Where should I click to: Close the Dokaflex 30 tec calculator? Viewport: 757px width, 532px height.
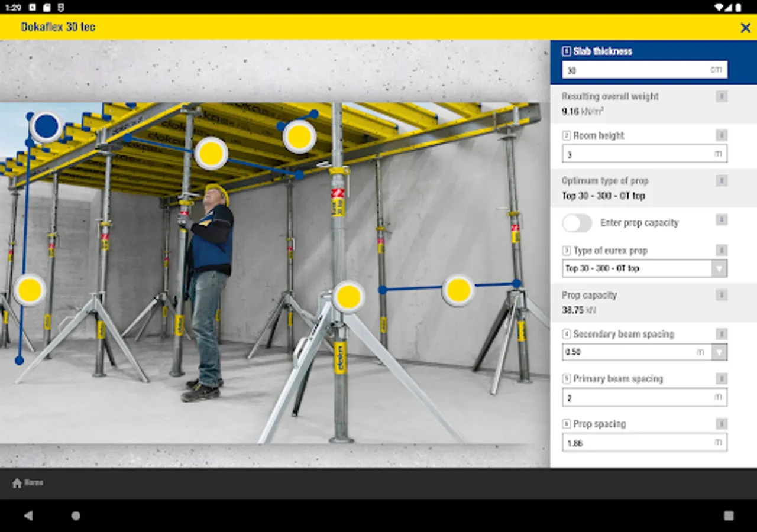[745, 27]
